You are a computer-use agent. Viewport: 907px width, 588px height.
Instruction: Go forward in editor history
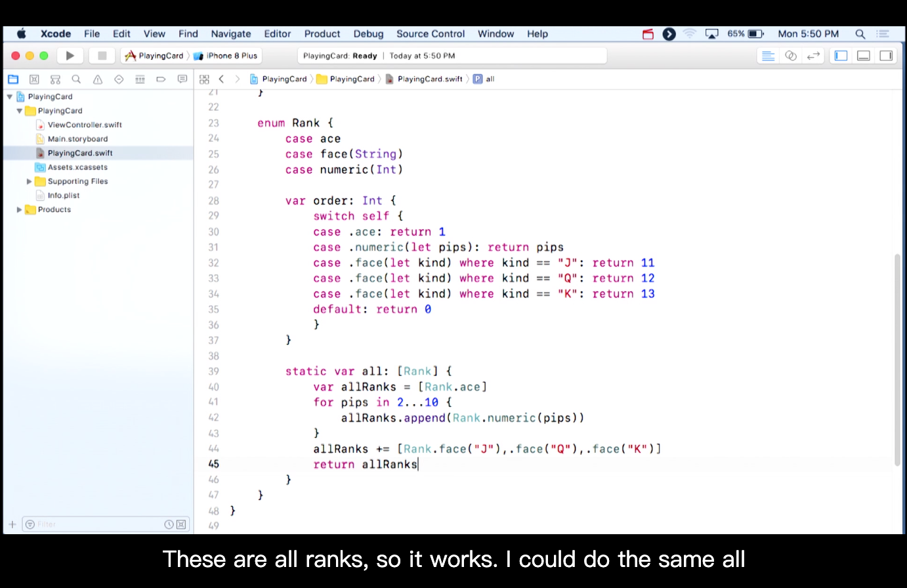(x=238, y=79)
